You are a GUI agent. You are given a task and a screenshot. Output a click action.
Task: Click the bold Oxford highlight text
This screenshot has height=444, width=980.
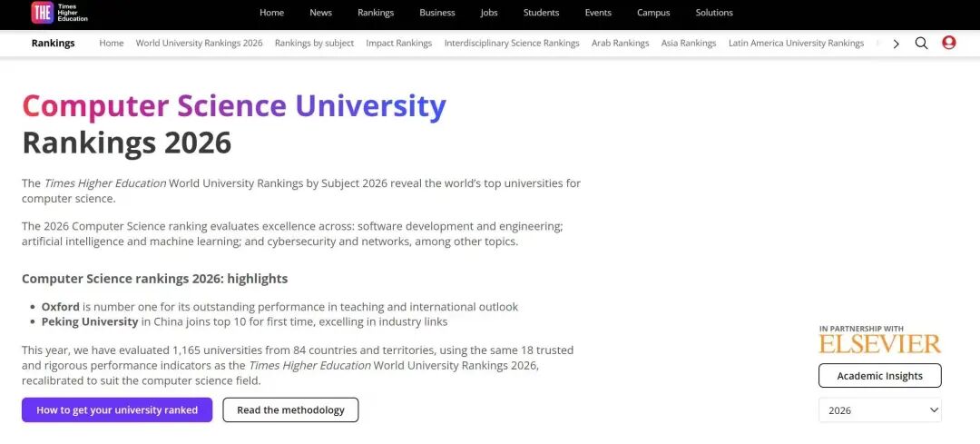(61, 307)
